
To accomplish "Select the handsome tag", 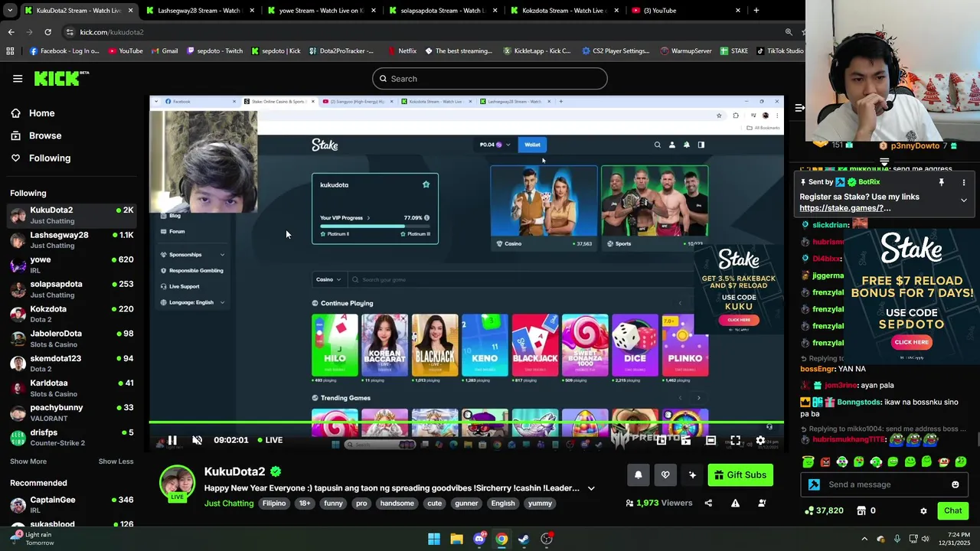I will [397, 503].
